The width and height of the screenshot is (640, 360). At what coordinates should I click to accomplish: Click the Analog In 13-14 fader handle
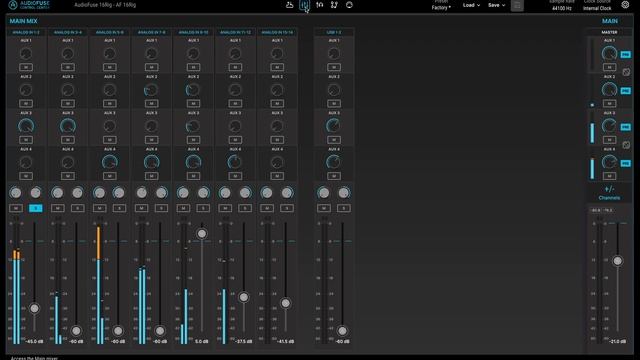pos(286,303)
